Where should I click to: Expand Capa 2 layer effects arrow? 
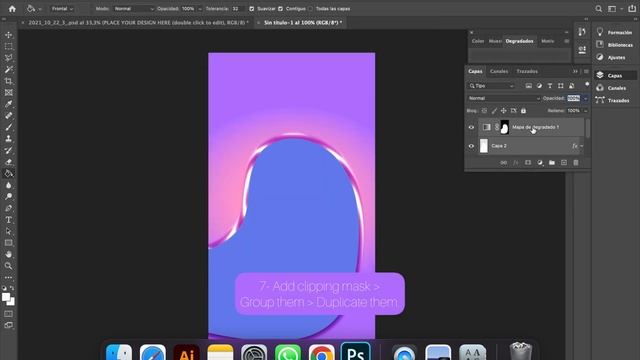click(582, 146)
